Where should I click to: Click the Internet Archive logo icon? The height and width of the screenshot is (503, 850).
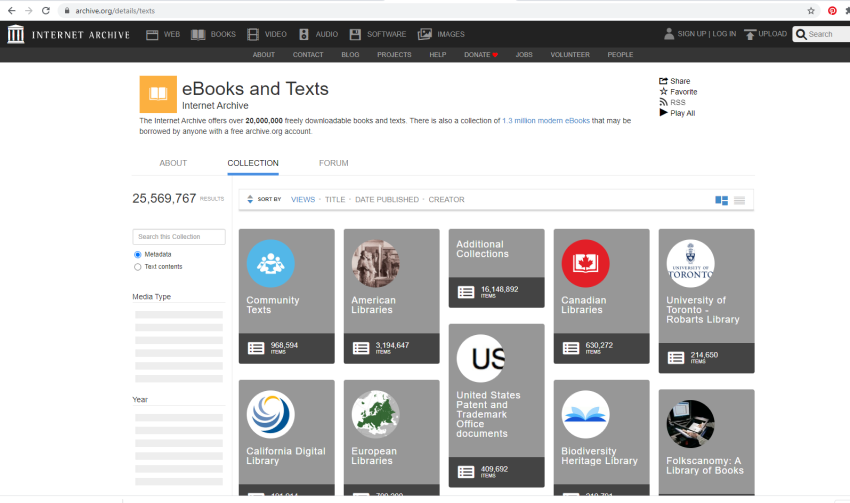pos(15,34)
